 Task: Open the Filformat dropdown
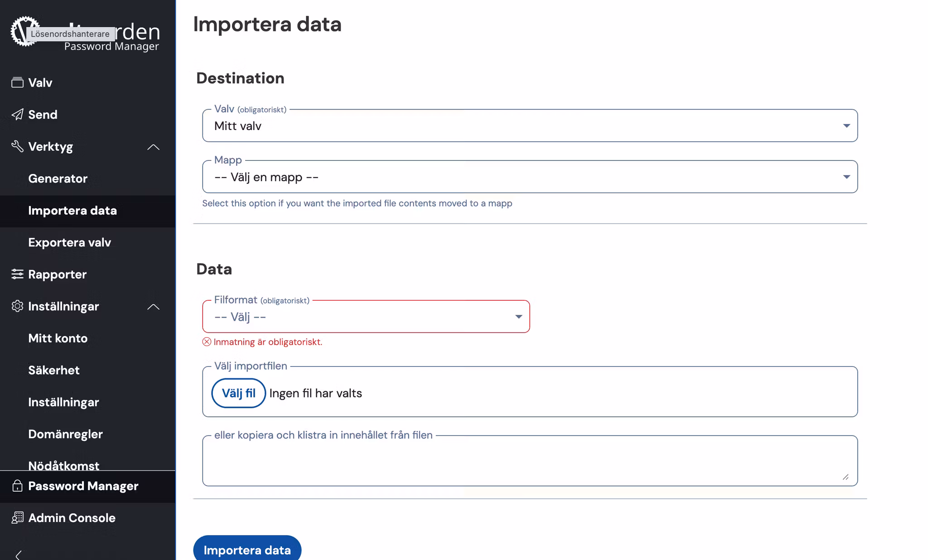(366, 317)
